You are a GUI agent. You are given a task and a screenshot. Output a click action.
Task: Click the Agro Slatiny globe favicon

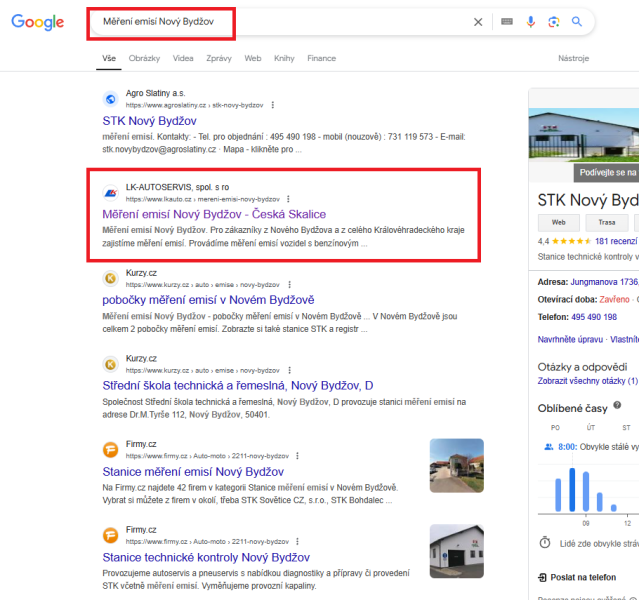pos(110,99)
